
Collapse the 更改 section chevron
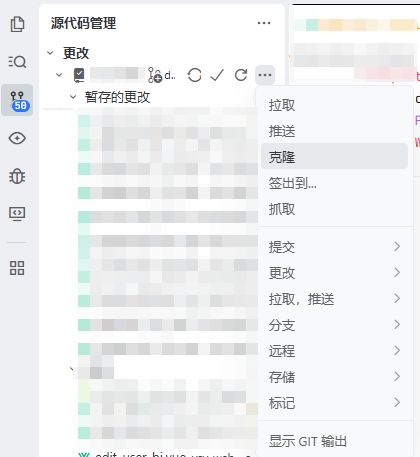[50, 53]
